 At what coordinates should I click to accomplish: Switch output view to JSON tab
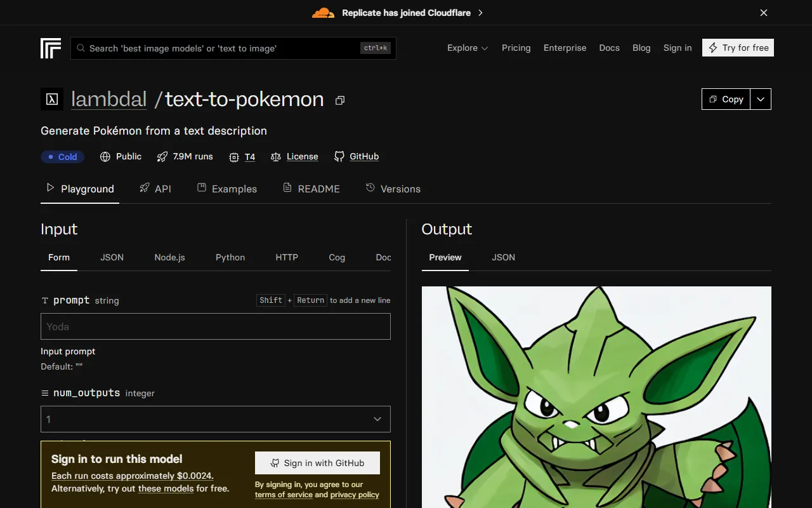[x=503, y=257]
